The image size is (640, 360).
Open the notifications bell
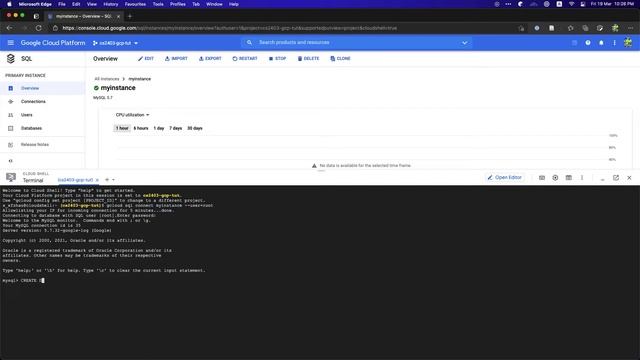601,42
